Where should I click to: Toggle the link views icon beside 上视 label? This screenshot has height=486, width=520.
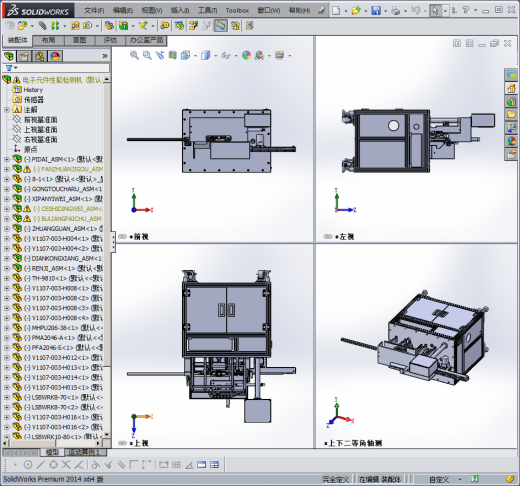[x=122, y=443]
